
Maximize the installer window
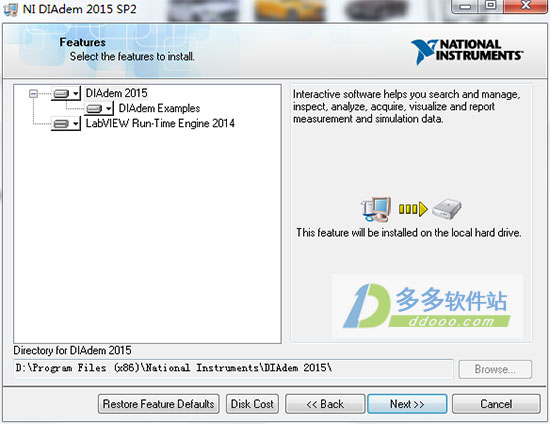click(490, 6)
